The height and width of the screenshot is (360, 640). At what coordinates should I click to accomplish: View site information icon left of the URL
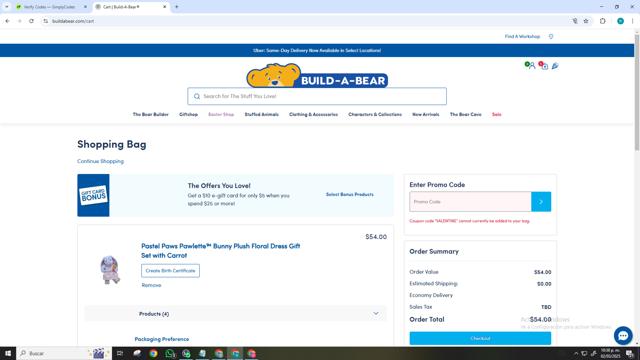45,21
